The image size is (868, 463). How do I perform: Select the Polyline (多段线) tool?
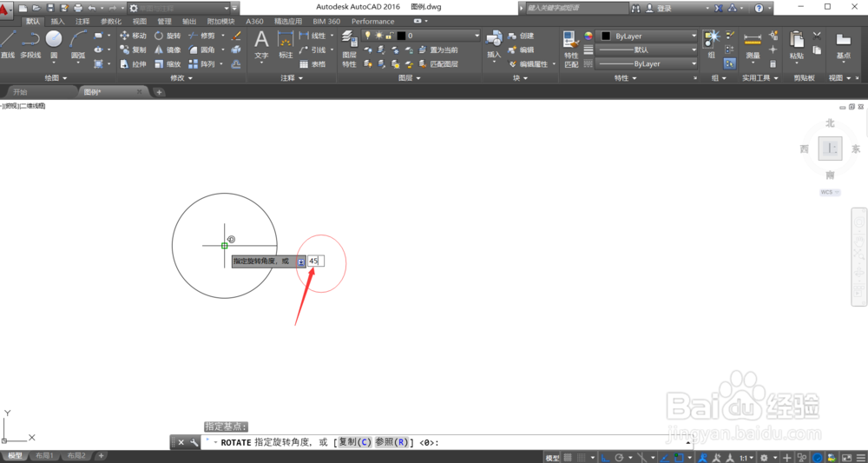click(30, 44)
